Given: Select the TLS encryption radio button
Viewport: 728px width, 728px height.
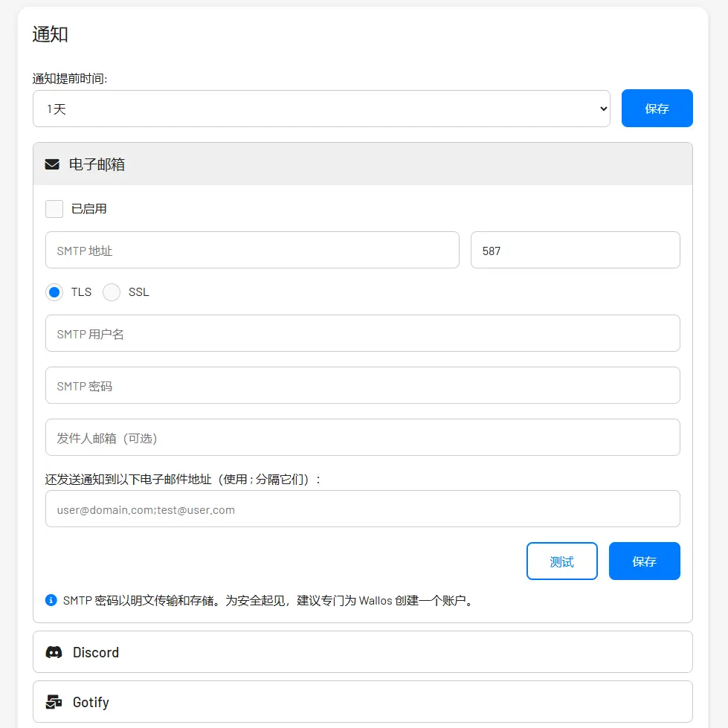Looking at the screenshot, I should pyautogui.click(x=54, y=292).
